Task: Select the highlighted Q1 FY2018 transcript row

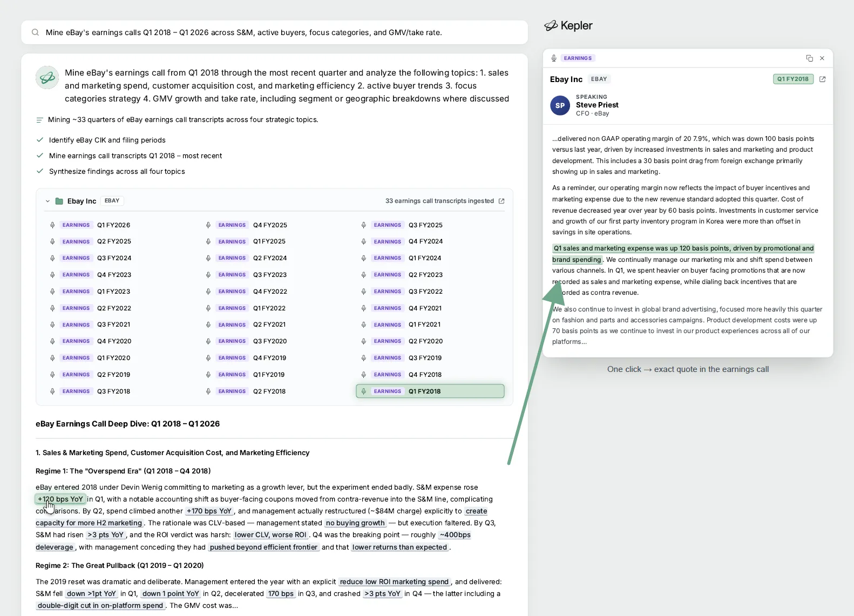Action: click(x=430, y=391)
